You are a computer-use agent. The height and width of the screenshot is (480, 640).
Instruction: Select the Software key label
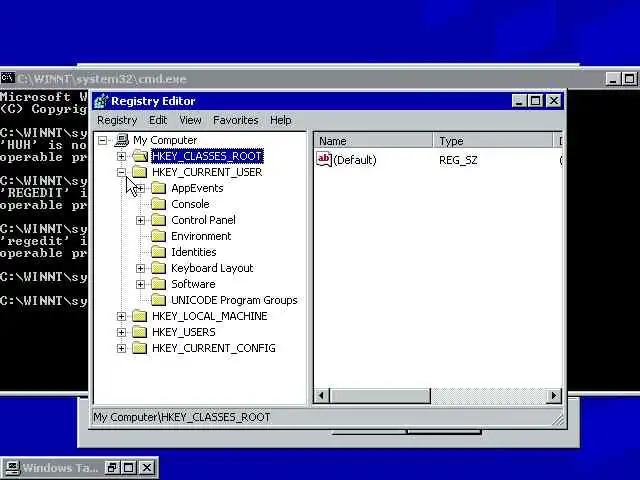pyautogui.click(x=193, y=284)
